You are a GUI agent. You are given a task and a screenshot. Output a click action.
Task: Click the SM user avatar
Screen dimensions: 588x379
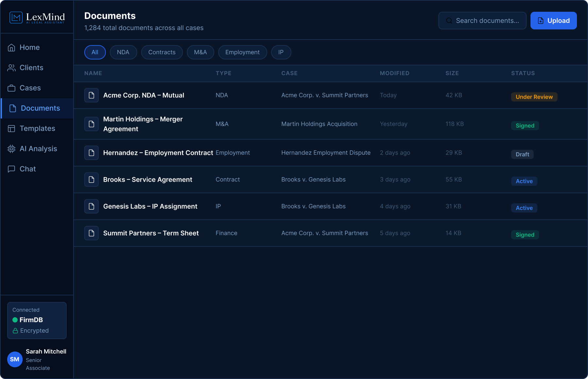[15, 359]
